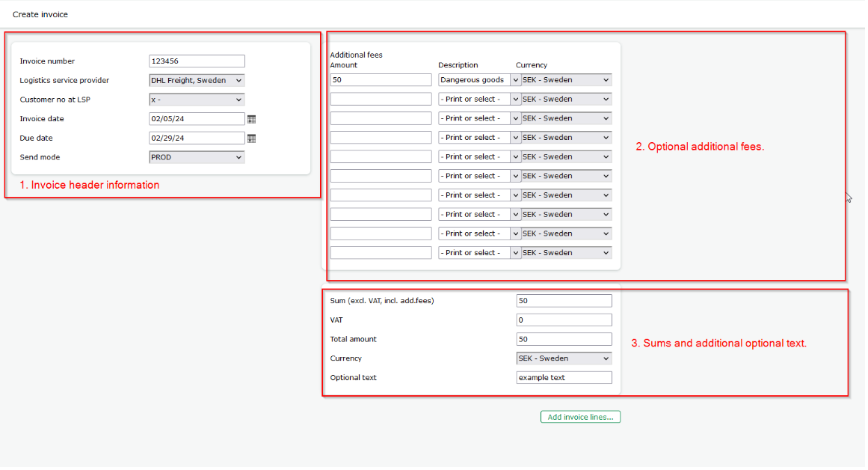This screenshot has width=868, height=470.
Task: Open calendar picker beside Due date
Action: [251, 138]
